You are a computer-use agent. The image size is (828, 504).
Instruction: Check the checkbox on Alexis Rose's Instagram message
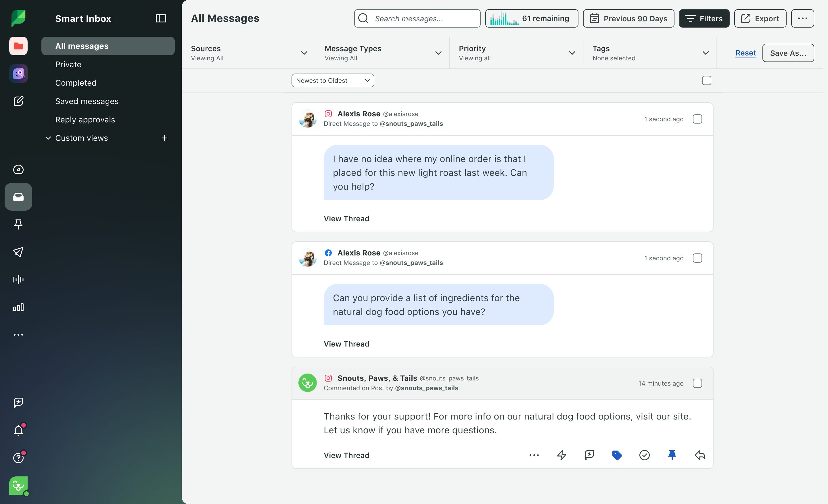pos(697,119)
